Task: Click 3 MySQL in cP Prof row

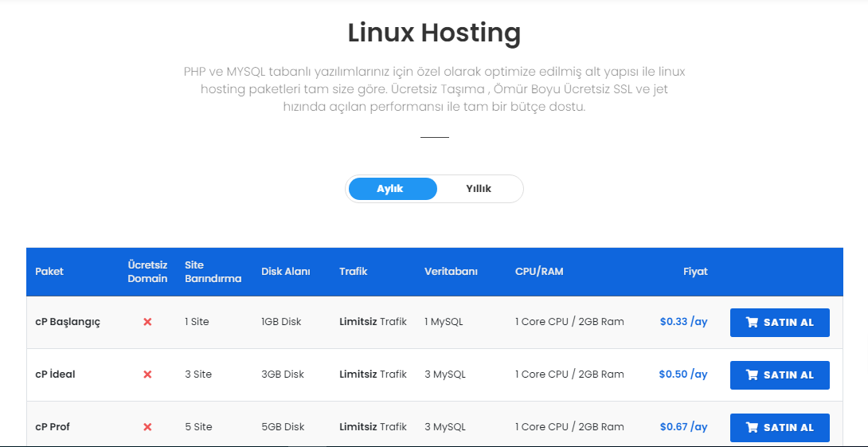Action: click(x=445, y=427)
